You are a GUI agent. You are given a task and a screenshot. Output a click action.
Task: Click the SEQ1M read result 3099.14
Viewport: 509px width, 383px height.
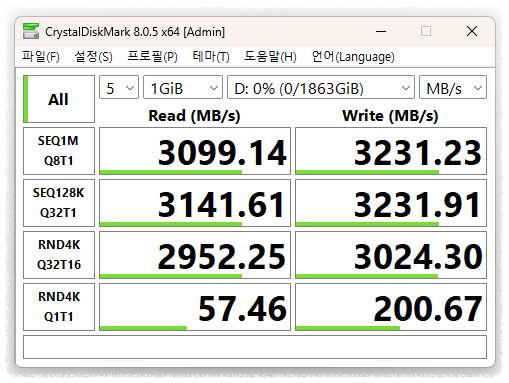195,151
